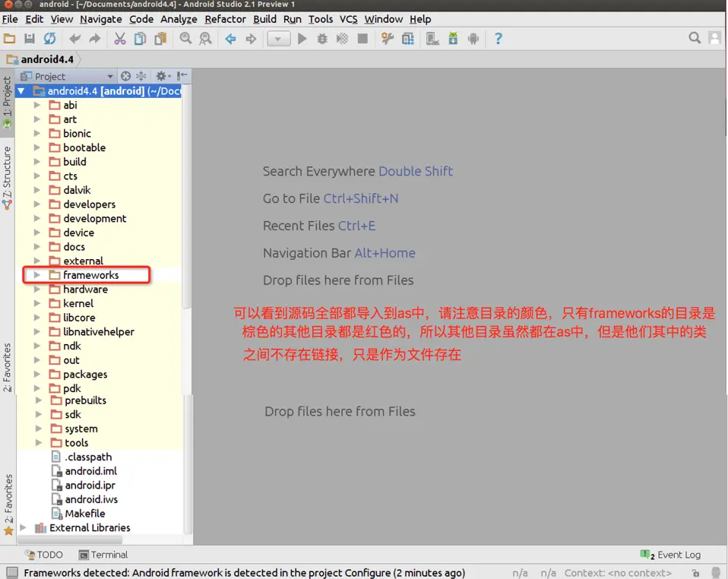Open the Build menu

pos(264,19)
